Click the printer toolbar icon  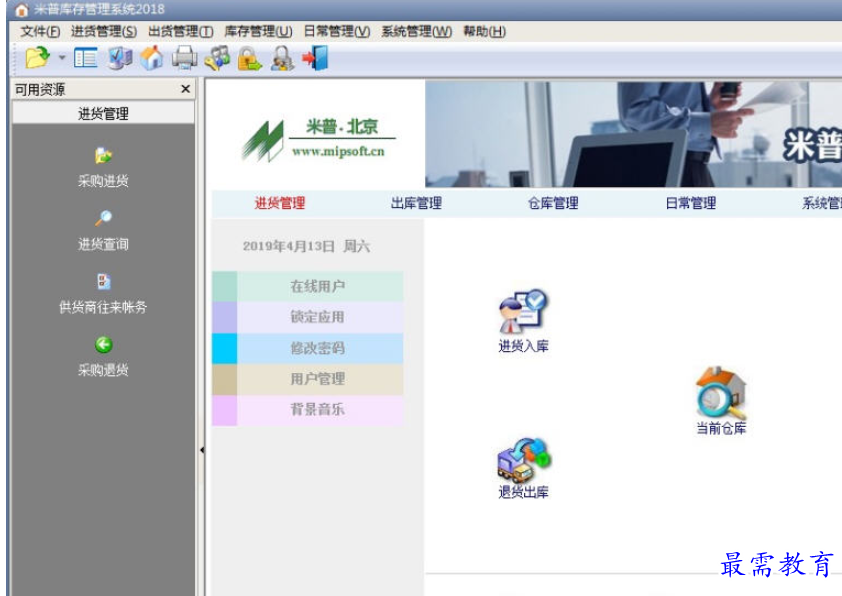point(184,58)
